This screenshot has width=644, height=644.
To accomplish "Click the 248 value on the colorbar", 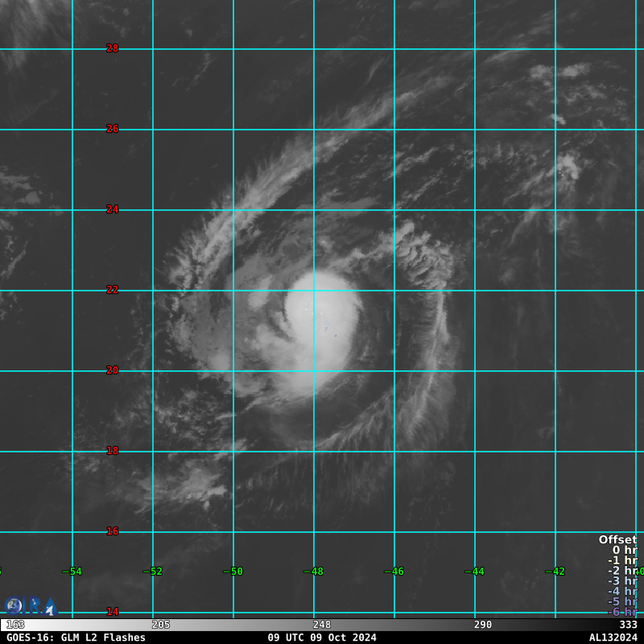I will point(322,625).
